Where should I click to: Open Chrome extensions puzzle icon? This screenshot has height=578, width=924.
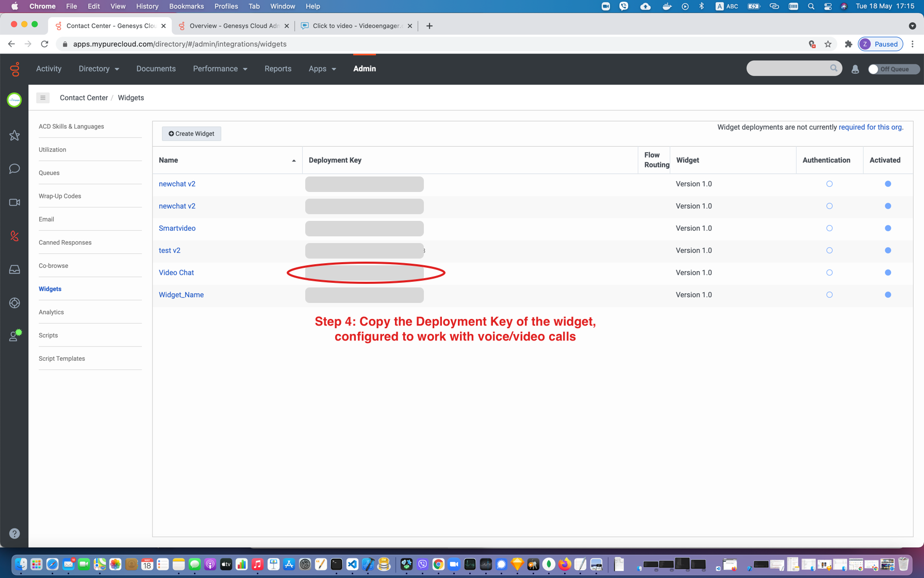[848, 44]
